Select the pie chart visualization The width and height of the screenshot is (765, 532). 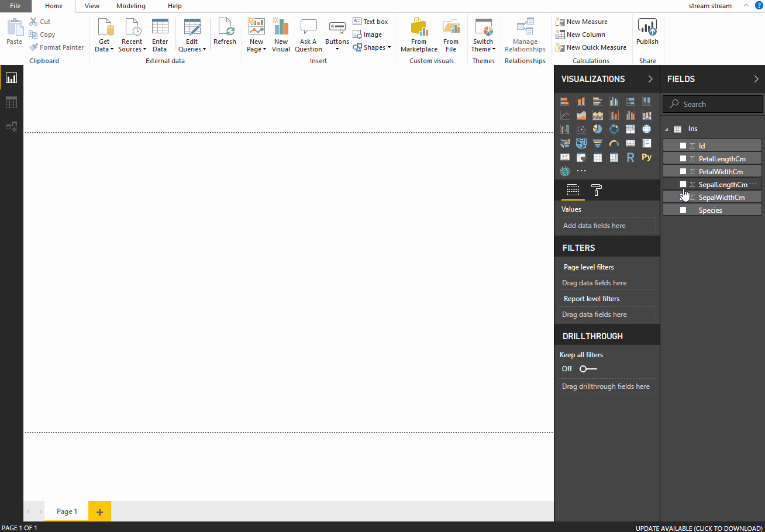pyautogui.click(x=597, y=129)
